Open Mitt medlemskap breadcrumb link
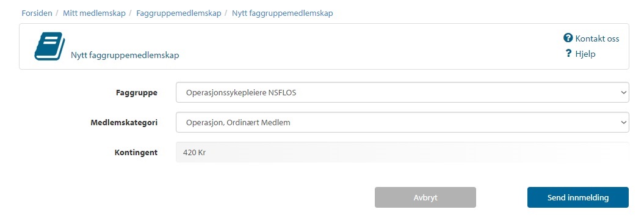 (x=94, y=13)
